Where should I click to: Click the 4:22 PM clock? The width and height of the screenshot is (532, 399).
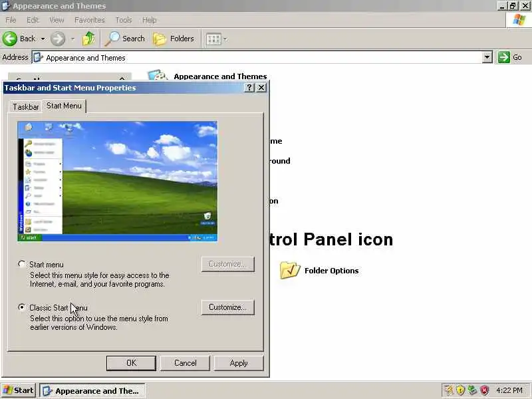pyautogui.click(x=509, y=390)
